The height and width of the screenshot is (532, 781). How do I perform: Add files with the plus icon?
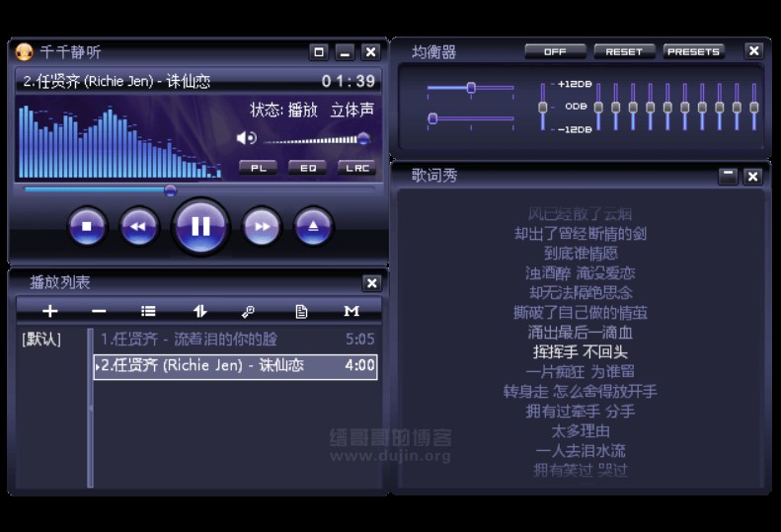[49, 311]
